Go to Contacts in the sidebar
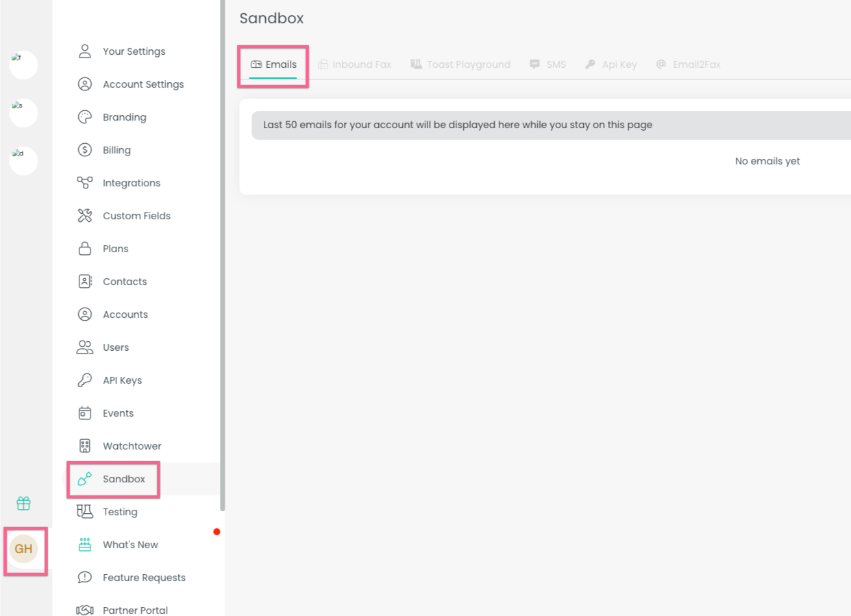851x616 pixels. point(125,281)
